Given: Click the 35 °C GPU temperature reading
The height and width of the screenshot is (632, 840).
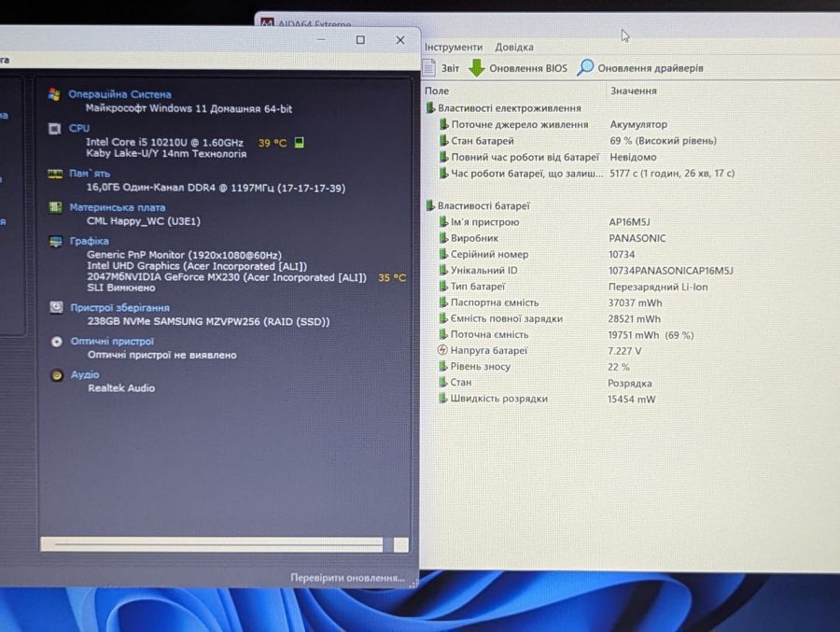Looking at the screenshot, I should 392,277.
